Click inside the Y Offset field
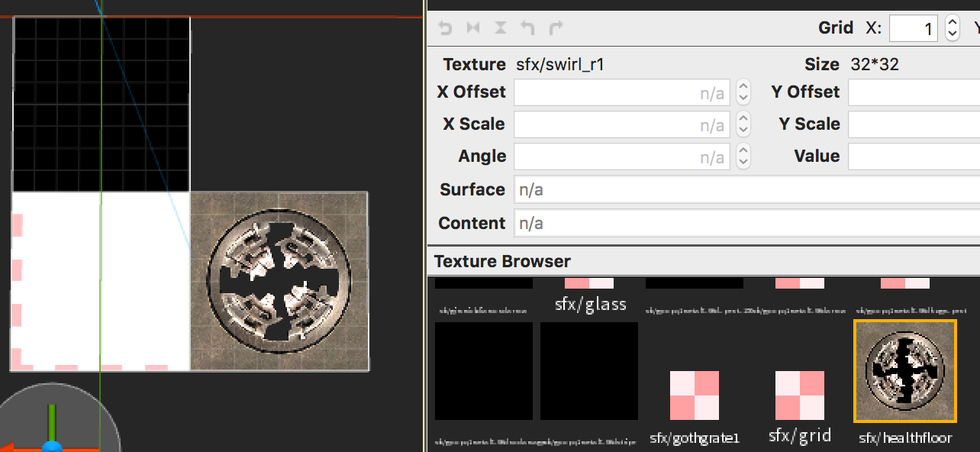Screen dimensions: 980x452 tap(916, 92)
